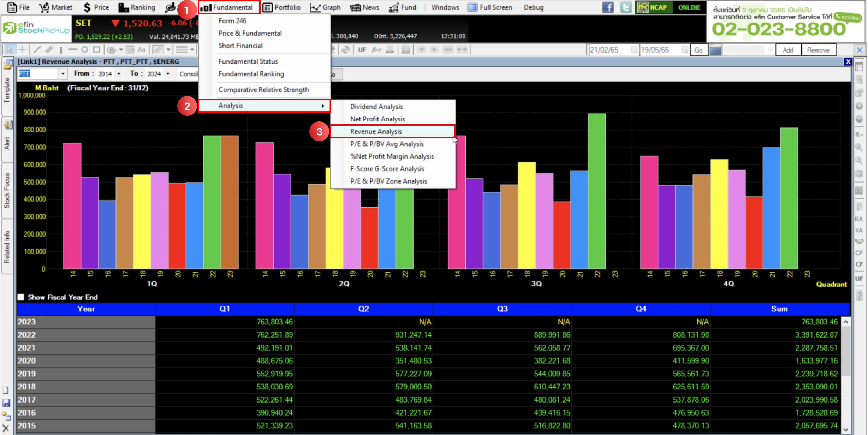Select the circle drawing tool
Image resolution: width=868 pixels, height=435 pixels.
84,50
